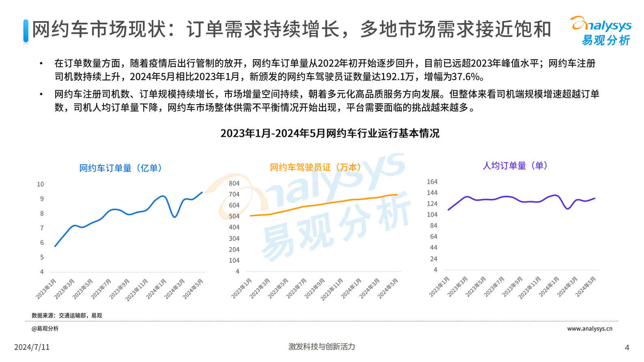644x362 pixels.
Task: Click the slide title starting 网约车市场现状
Action: point(292,29)
